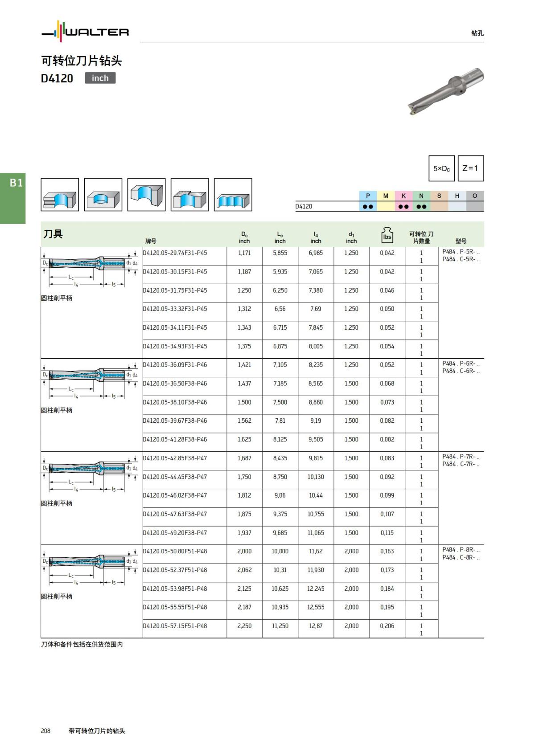Click the 钻孔 header text

(x=477, y=33)
